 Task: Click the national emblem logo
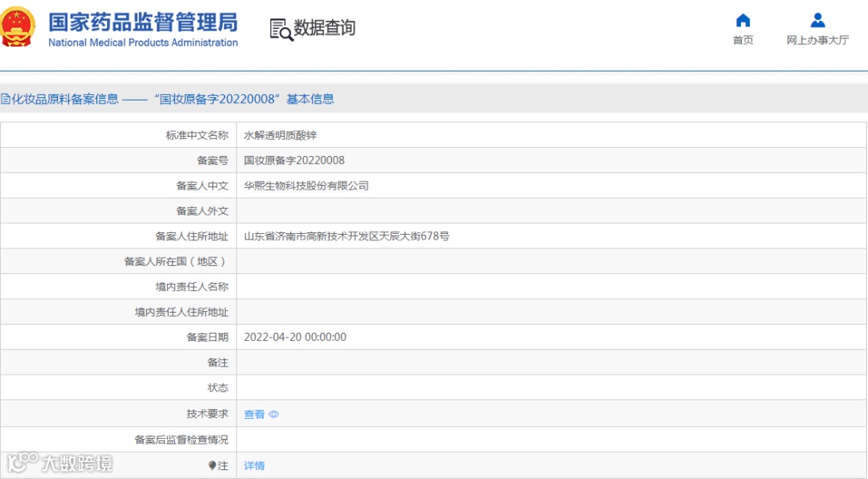pyautogui.click(x=18, y=26)
